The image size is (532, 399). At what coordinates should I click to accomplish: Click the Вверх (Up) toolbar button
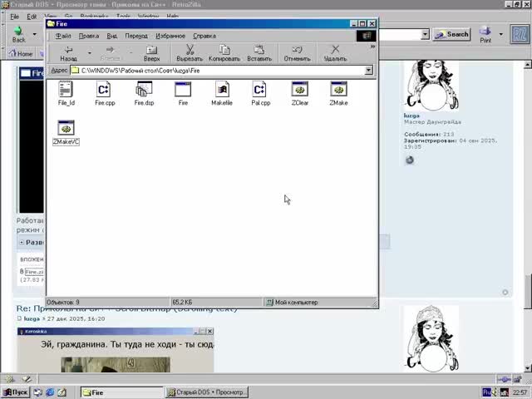coord(151,53)
